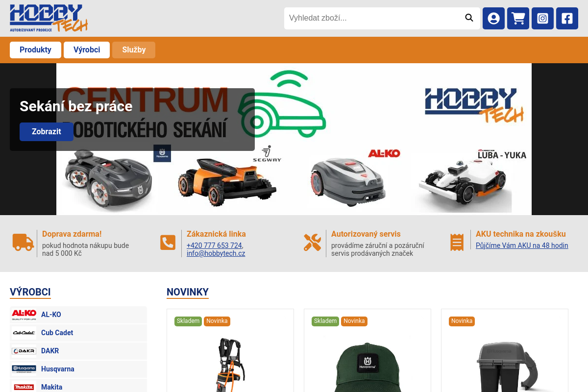The width and height of the screenshot is (588, 392).
Task: Click the phone icon by Zákaznická linka
Action: coord(168,243)
